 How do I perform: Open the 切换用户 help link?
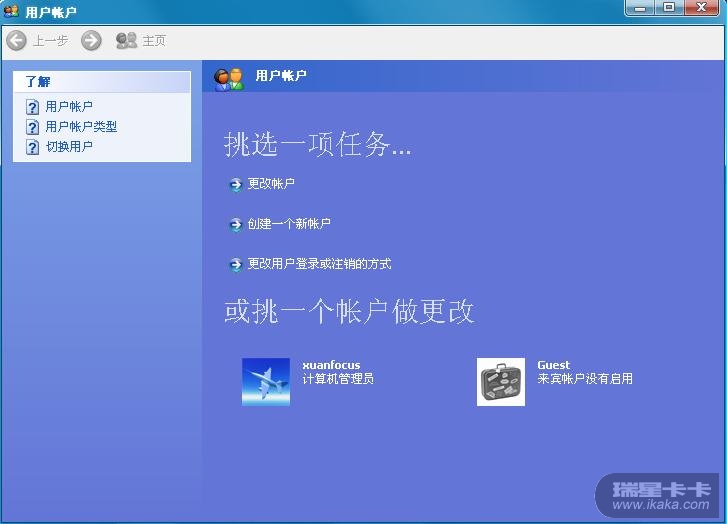[x=69, y=147]
